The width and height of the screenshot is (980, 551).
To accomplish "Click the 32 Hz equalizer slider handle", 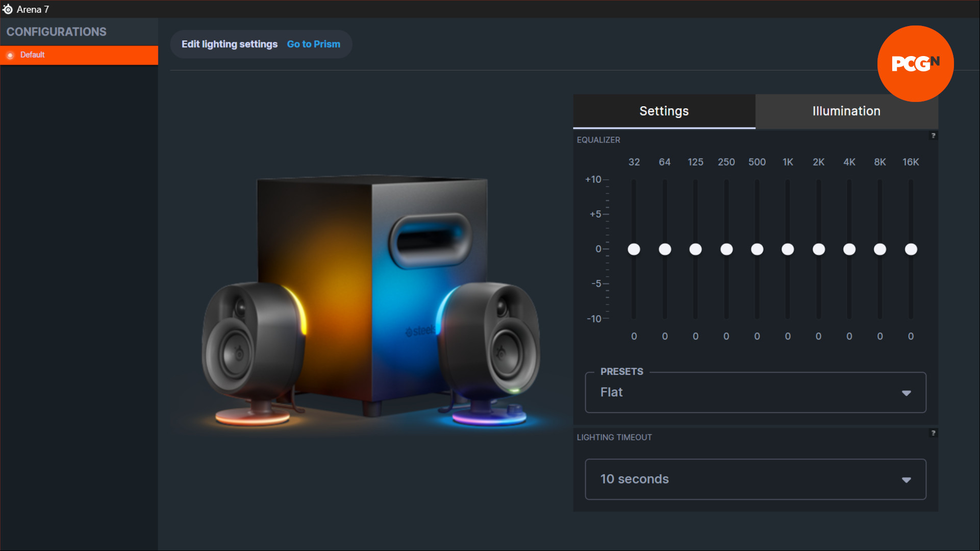I will pyautogui.click(x=634, y=249).
